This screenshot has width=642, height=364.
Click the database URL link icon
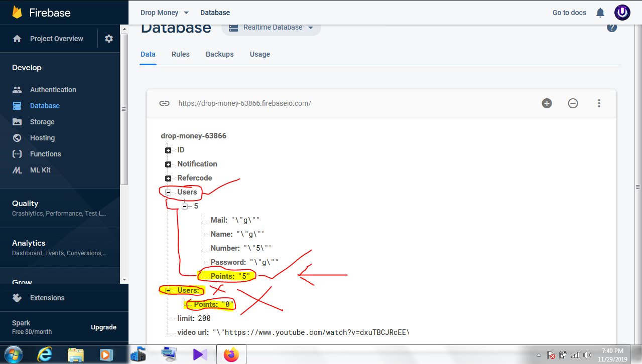[164, 103]
